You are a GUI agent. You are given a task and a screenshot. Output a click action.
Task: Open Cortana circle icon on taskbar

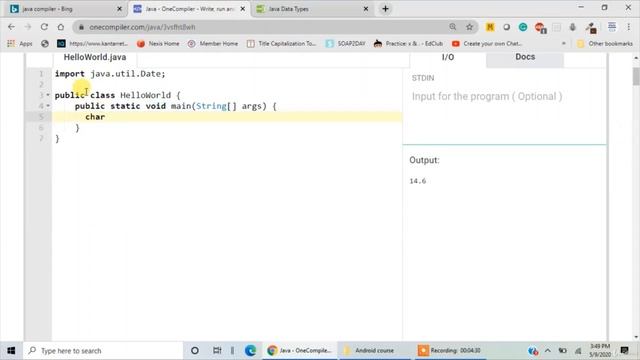coord(195,351)
